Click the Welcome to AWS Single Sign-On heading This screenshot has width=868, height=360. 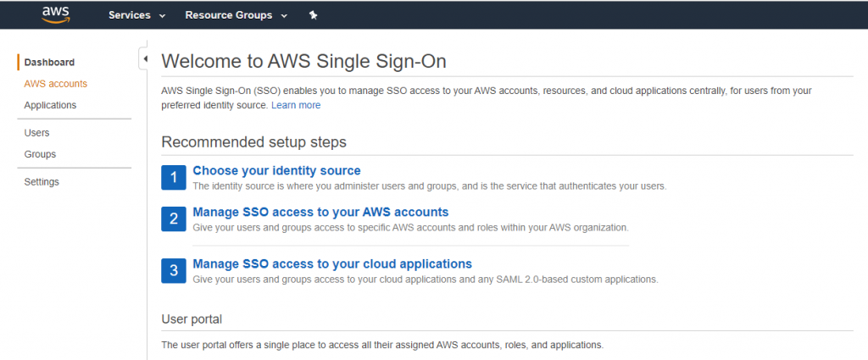tap(303, 61)
